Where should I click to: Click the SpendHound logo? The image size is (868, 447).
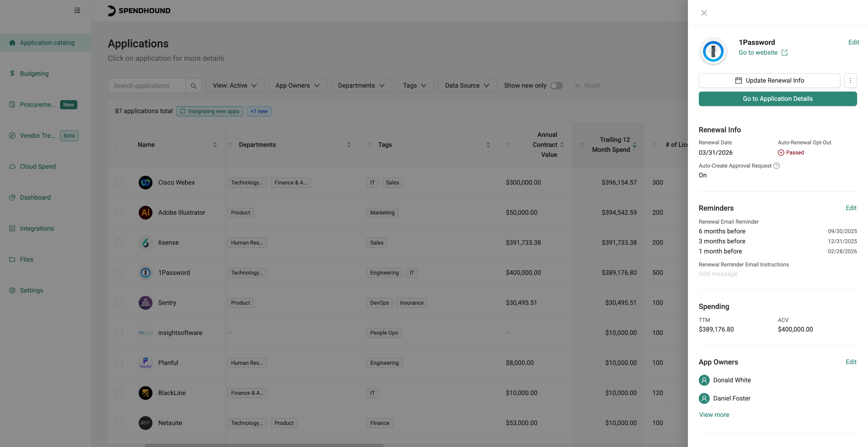[x=139, y=11]
